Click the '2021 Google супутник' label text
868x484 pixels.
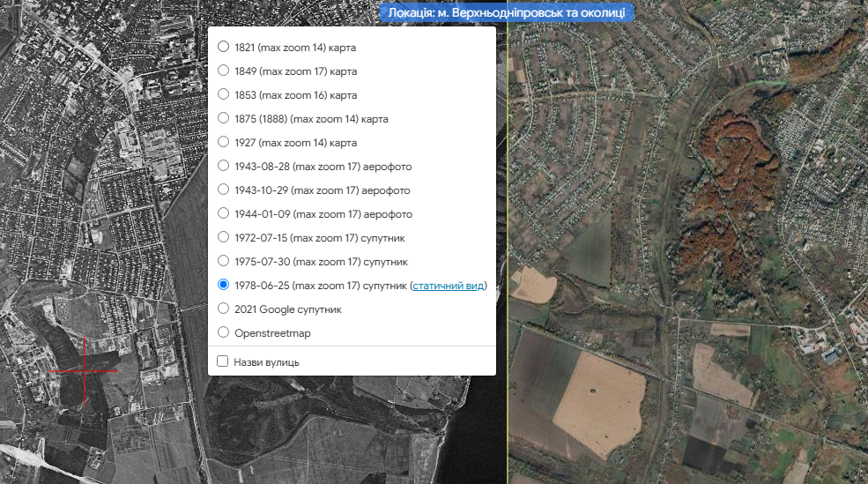(x=288, y=309)
